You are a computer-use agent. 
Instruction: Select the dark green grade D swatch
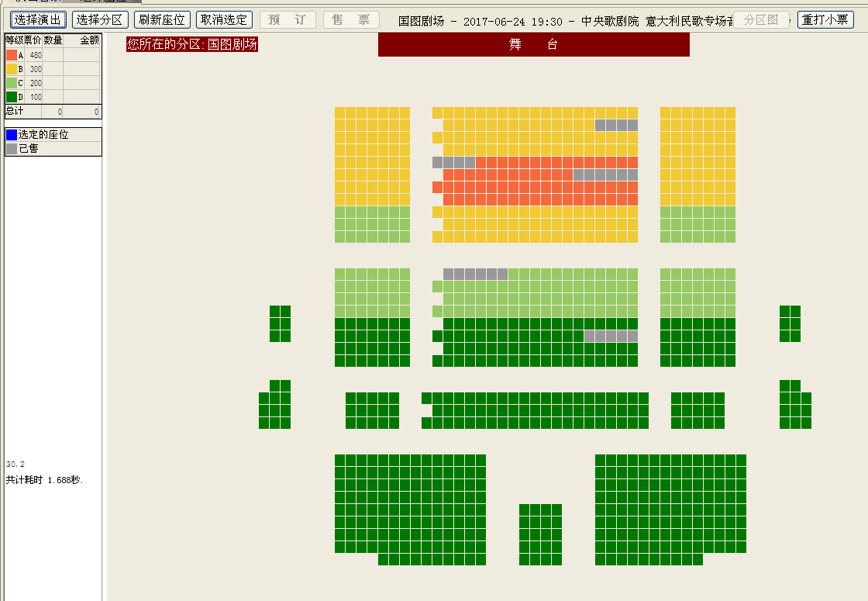11,97
